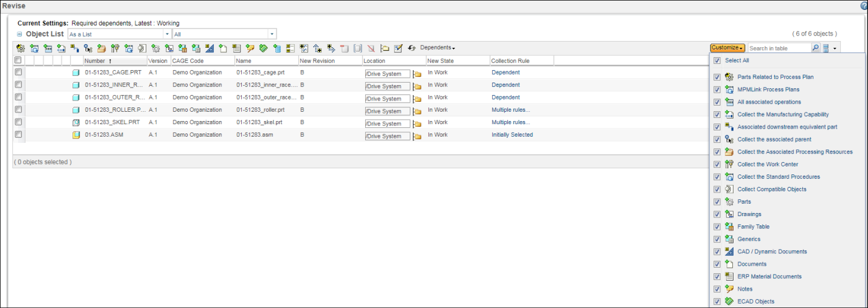Click the Name column header
868x308 pixels.
tap(266, 61)
